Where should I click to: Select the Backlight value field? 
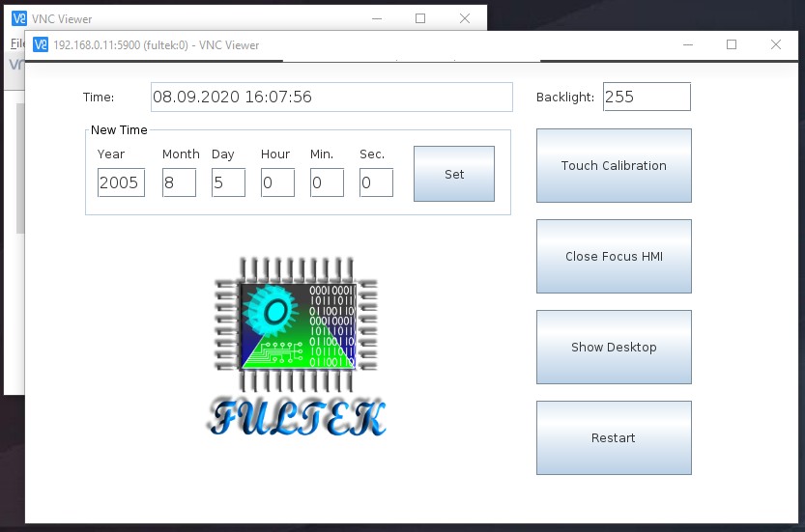pos(647,97)
